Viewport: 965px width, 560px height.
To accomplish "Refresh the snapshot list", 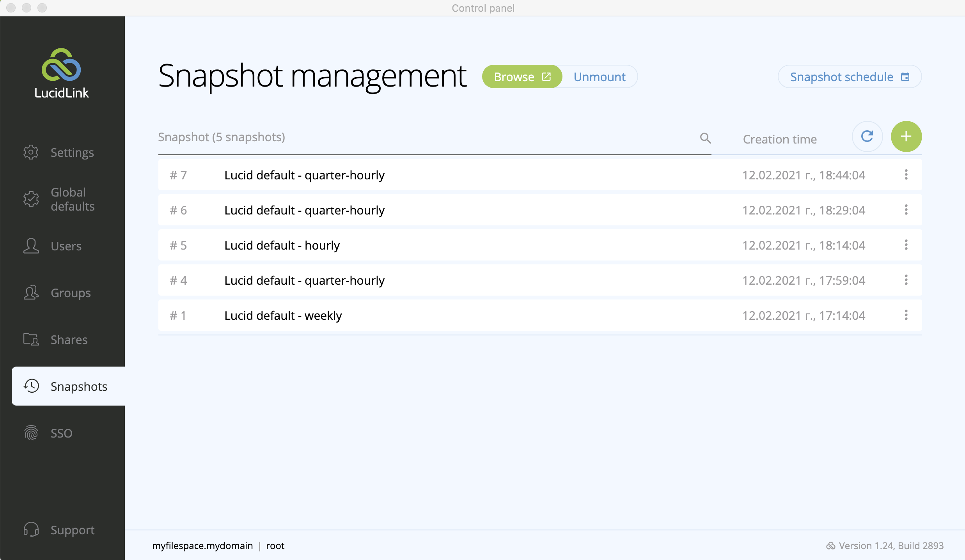I will click(x=867, y=136).
